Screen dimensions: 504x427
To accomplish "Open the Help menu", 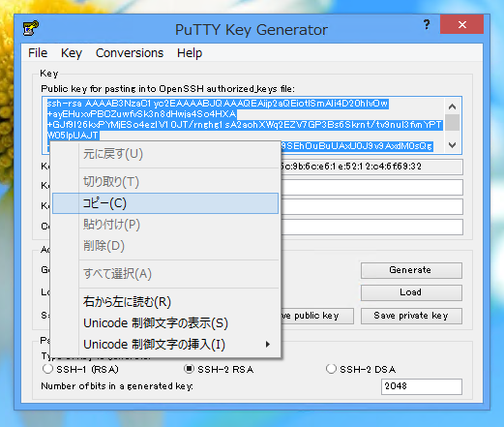I will [190, 53].
